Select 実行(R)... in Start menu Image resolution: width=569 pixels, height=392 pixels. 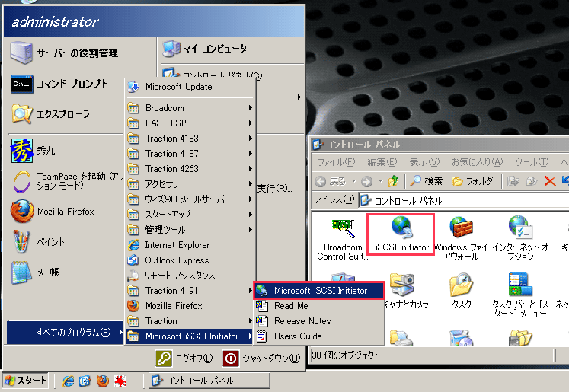[275, 189]
